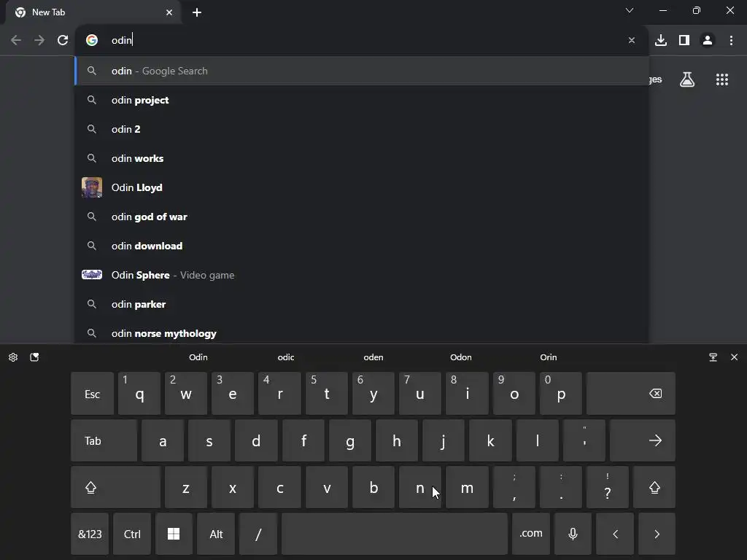Choose suggestion odin - Google Search

pos(362,71)
